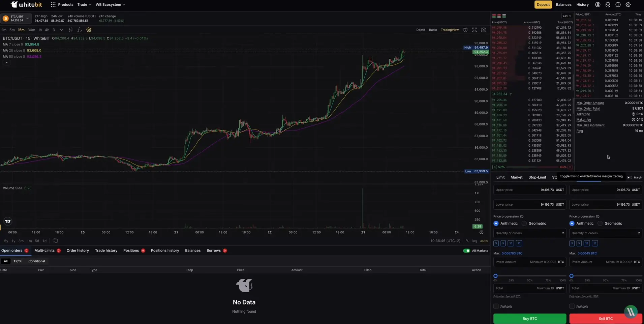Select the 5d chart range

click(x=37, y=241)
